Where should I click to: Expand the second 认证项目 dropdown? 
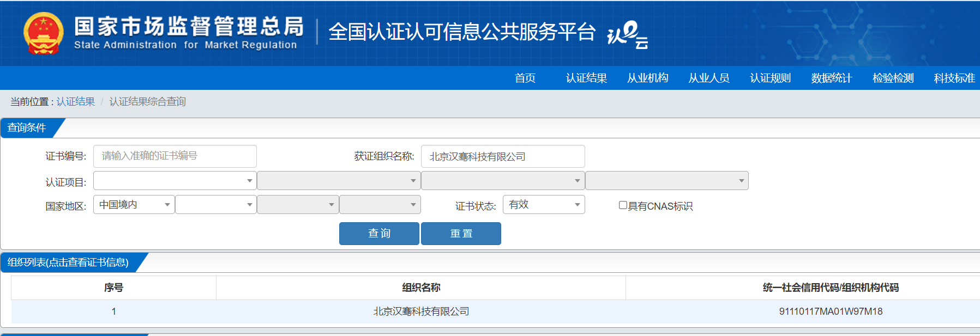click(339, 181)
